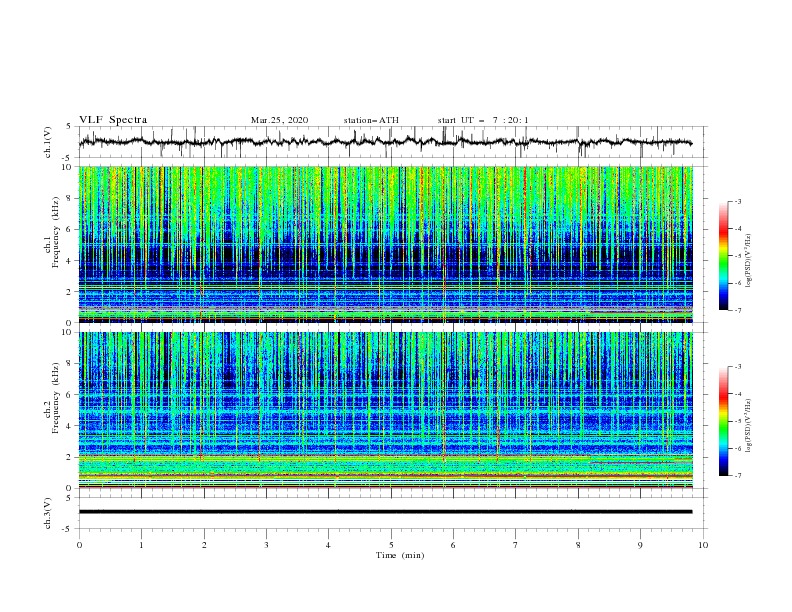Click the "8" frequency tick of ch.2
Screen dimensions: 792x612
(x=71, y=364)
